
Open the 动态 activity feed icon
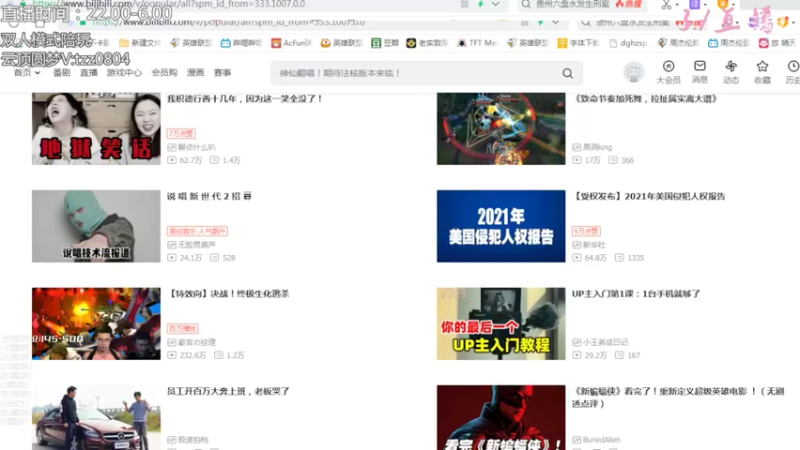coord(731,72)
